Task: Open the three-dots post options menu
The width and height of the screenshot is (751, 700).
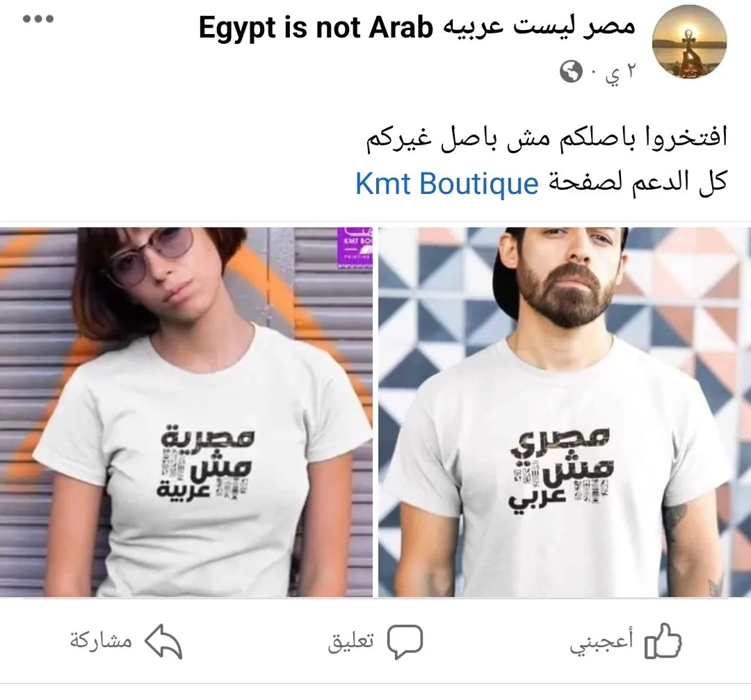Action: (38, 19)
